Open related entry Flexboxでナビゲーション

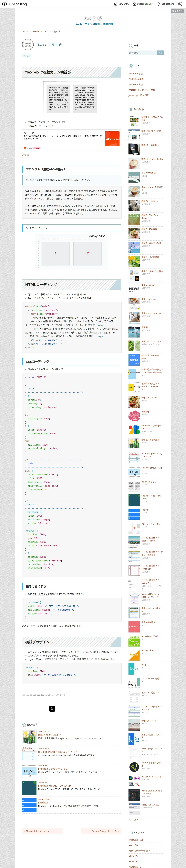tap(53, 769)
